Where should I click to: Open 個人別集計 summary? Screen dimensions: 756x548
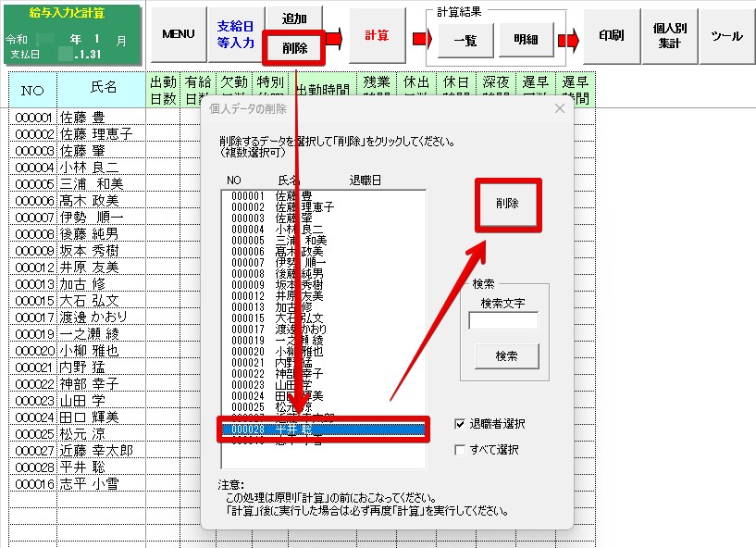coord(669,35)
